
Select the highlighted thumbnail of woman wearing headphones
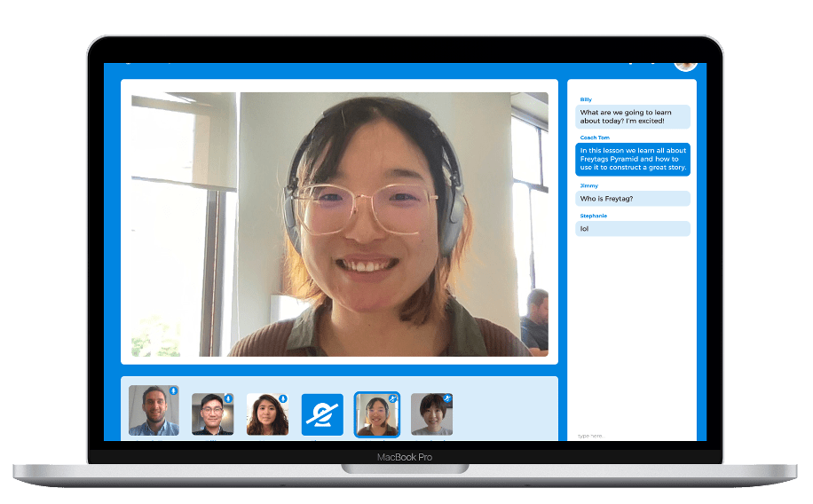pos(377,414)
